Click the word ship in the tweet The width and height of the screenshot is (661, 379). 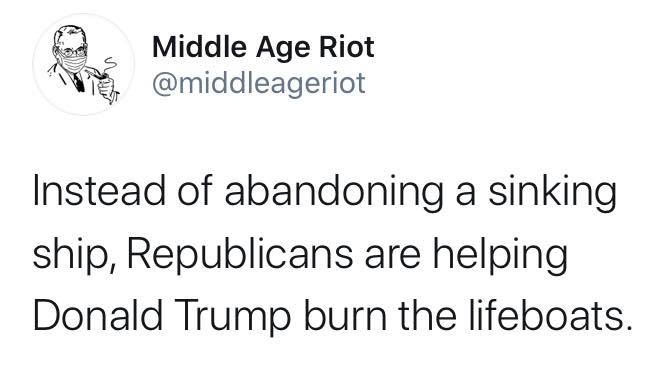(70, 257)
